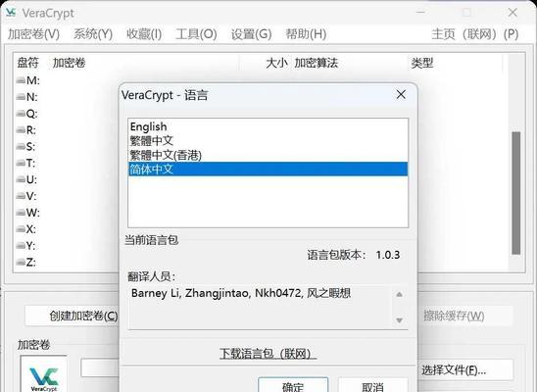The width and height of the screenshot is (537, 392).
Task: Click the 擦除缓存(W) button
Action: pos(465,316)
